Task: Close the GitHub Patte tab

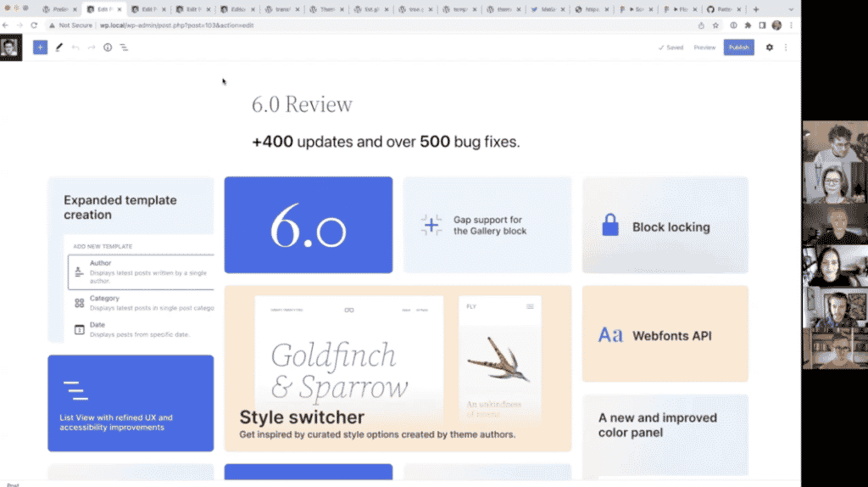Action: coord(739,9)
